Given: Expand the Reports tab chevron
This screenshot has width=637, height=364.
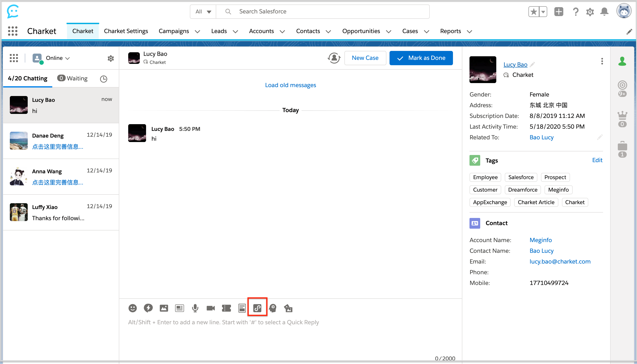Looking at the screenshot, I should (x=469, y=31).
